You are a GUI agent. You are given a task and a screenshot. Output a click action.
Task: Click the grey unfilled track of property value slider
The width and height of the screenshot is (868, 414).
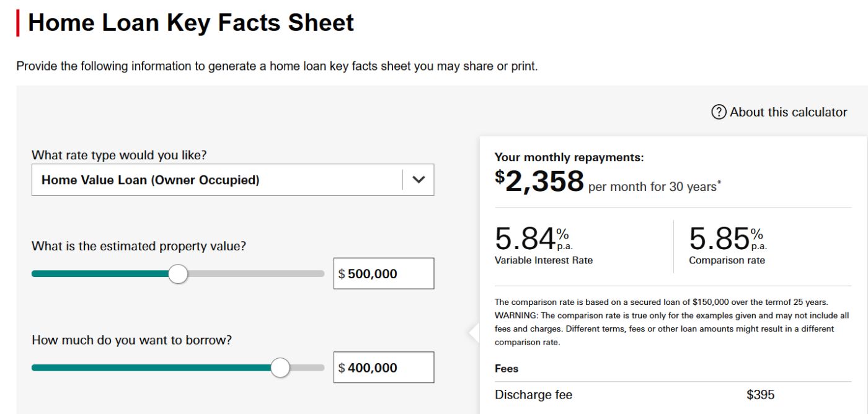254,274
